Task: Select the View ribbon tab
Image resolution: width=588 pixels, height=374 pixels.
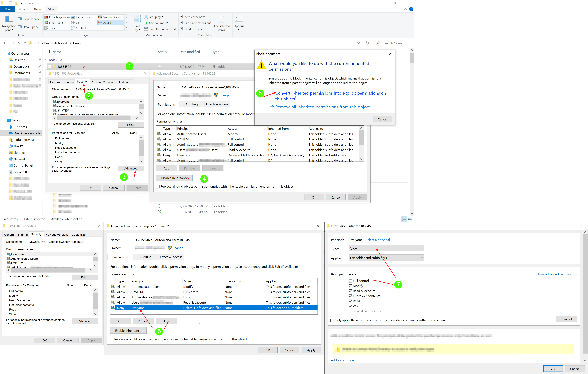Action: pyautogui.click(x=51, y=9)
